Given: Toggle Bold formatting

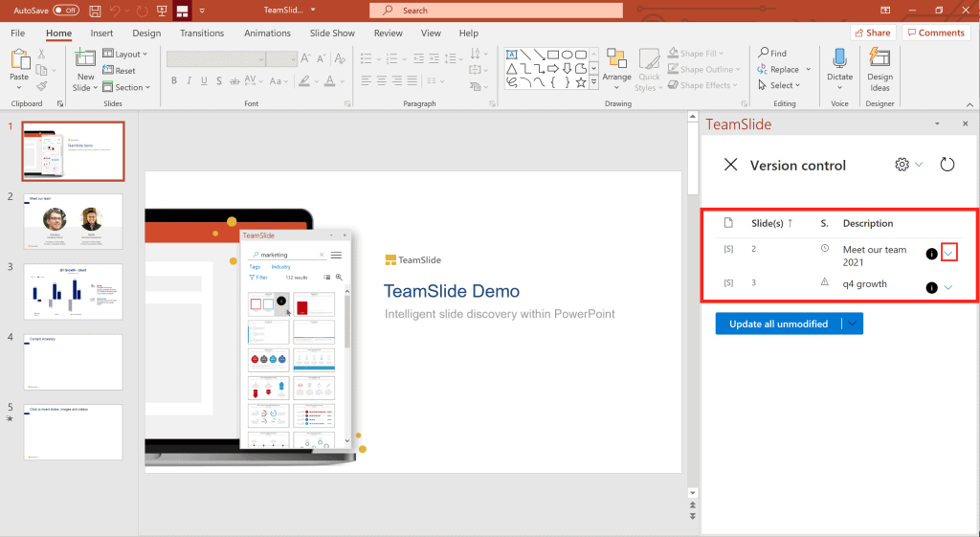Looking at the screenshot, I should click(x=174, y=80).
